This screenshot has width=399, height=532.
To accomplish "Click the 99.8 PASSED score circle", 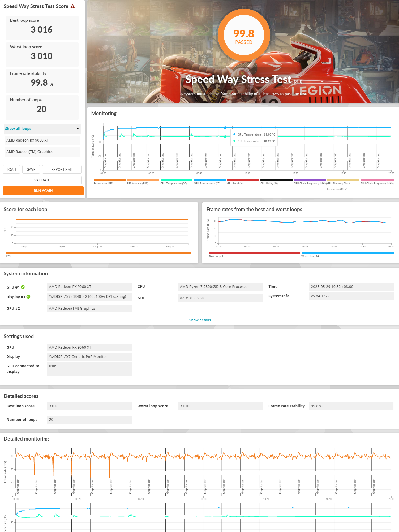I will (244, 36).
